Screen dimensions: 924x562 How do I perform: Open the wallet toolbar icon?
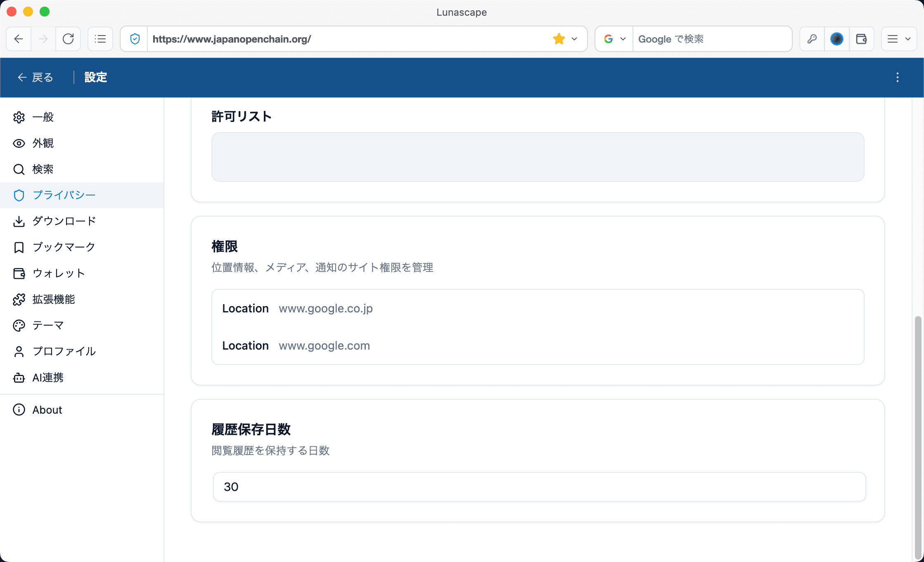(x=862, y=39)
